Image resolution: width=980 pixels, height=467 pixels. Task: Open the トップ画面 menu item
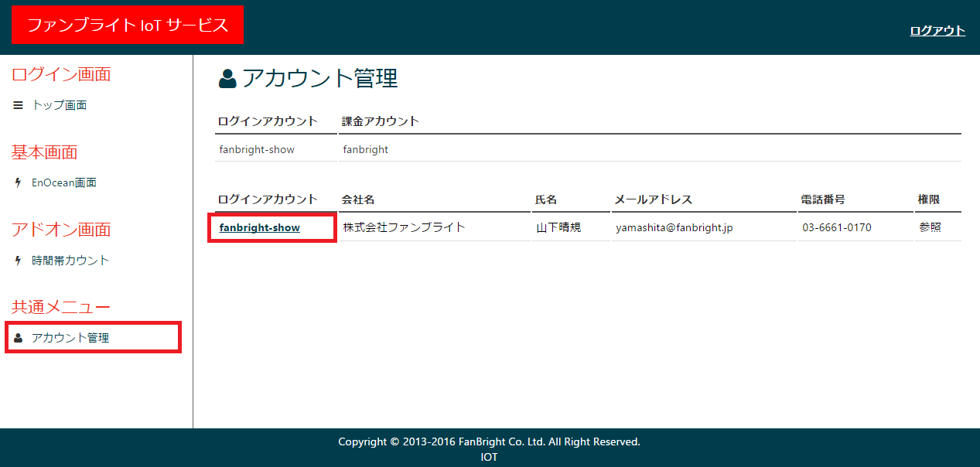coord(59,105)
